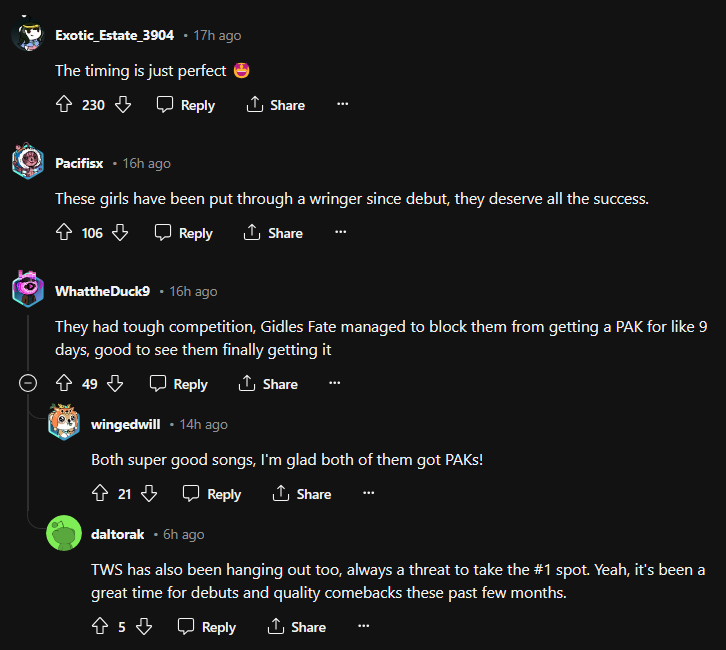726x650 pixels.
Task: Share daltorak's reply
Action: (297, 627)
